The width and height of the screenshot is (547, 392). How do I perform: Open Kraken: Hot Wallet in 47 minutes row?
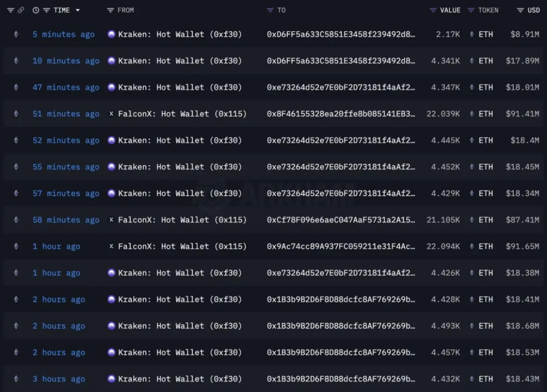[180, 87]
